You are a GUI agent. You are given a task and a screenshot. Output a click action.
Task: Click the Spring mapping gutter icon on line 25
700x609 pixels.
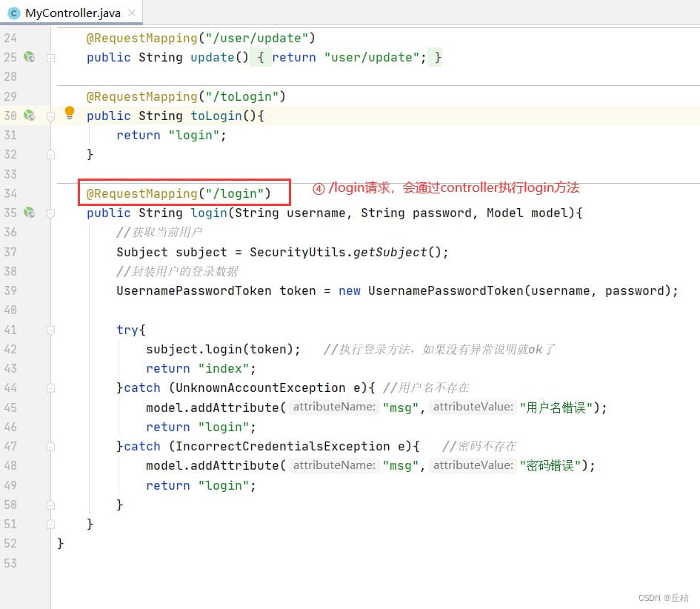30,57
